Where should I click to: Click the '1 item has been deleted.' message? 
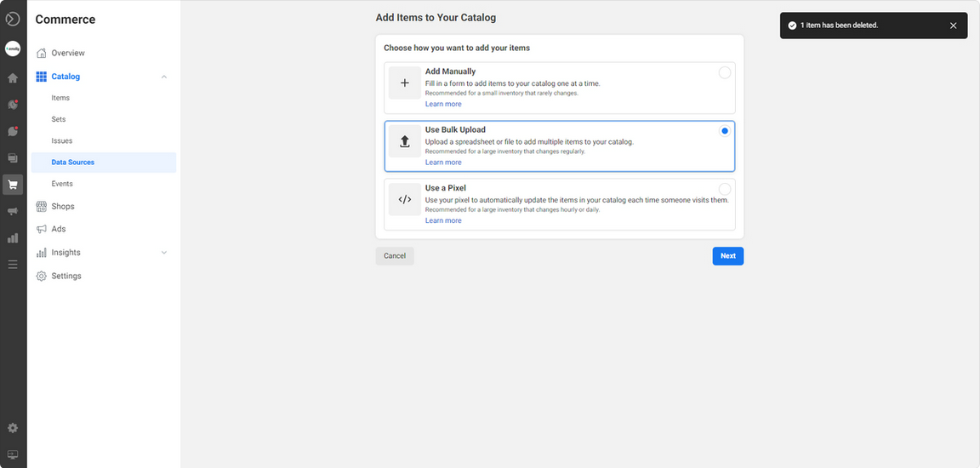(x=840, y=26)
